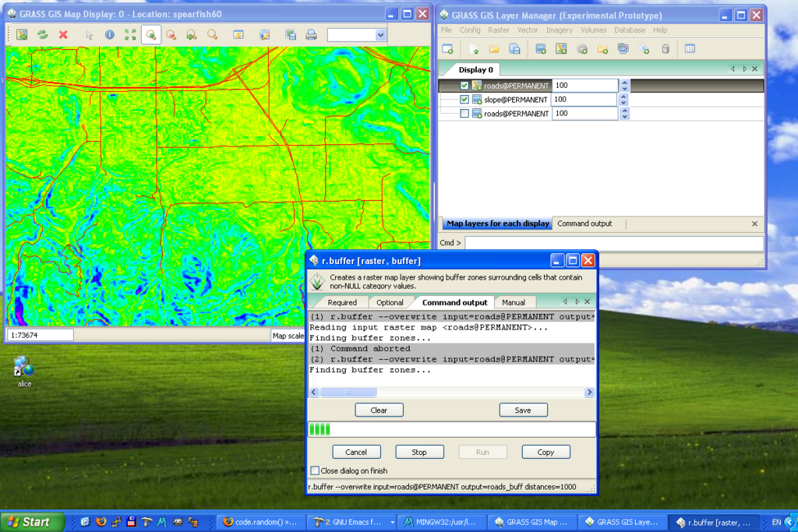The height and width of the screenshot is (532, 798).
Task: Open the Optional tab in r.buffer dialog
Action: (x=390, y=302)
